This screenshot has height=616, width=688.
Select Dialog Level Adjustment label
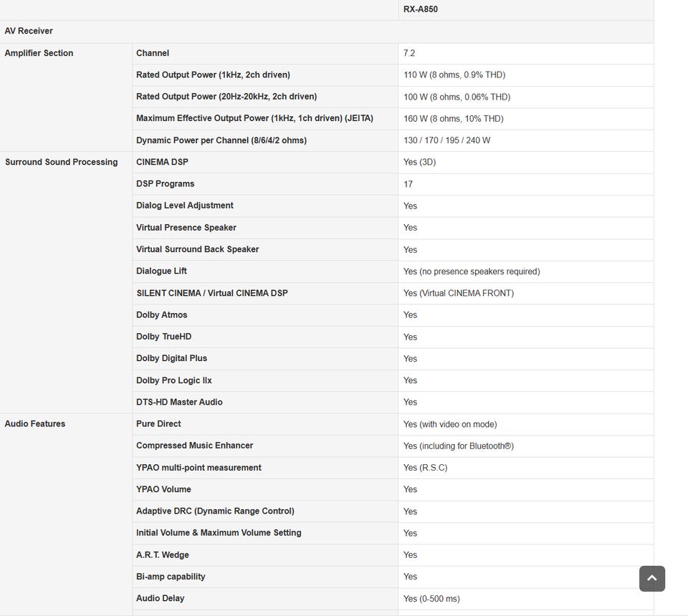click(x=185, y=206)
